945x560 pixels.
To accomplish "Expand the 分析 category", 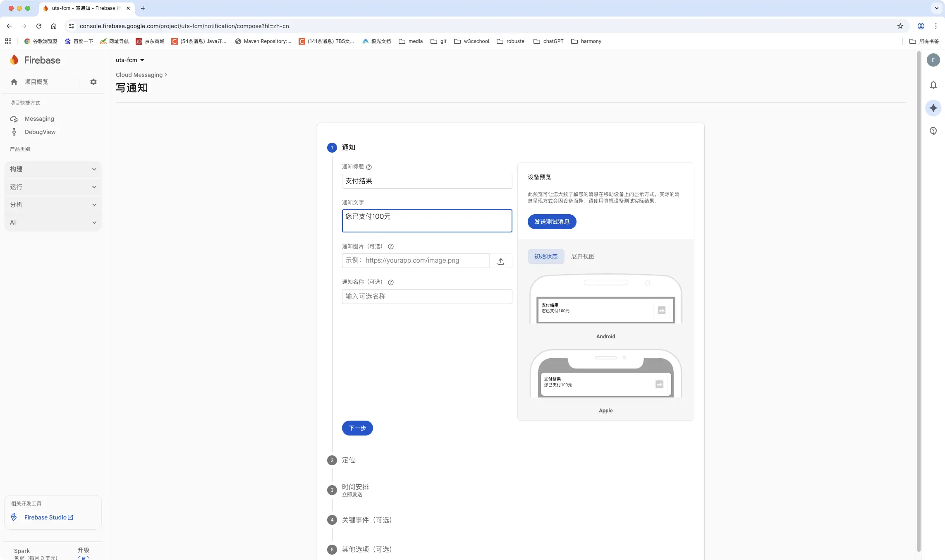I will [x=53, y=205].
